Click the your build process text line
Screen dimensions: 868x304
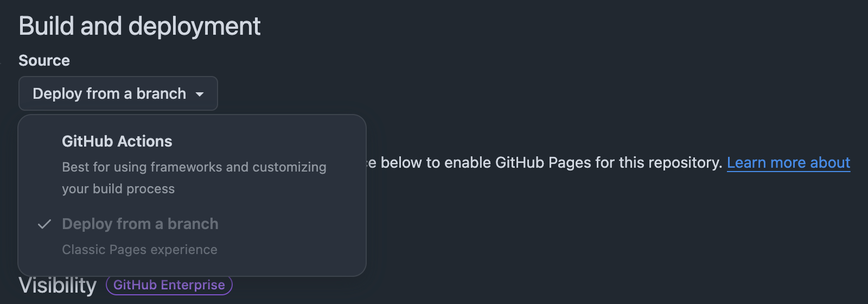[118, 189]
